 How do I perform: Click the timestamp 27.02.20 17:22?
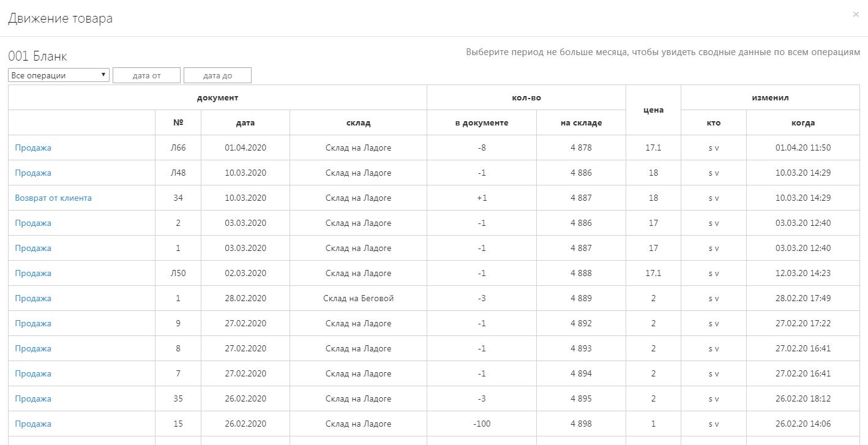tap(803, 323)
